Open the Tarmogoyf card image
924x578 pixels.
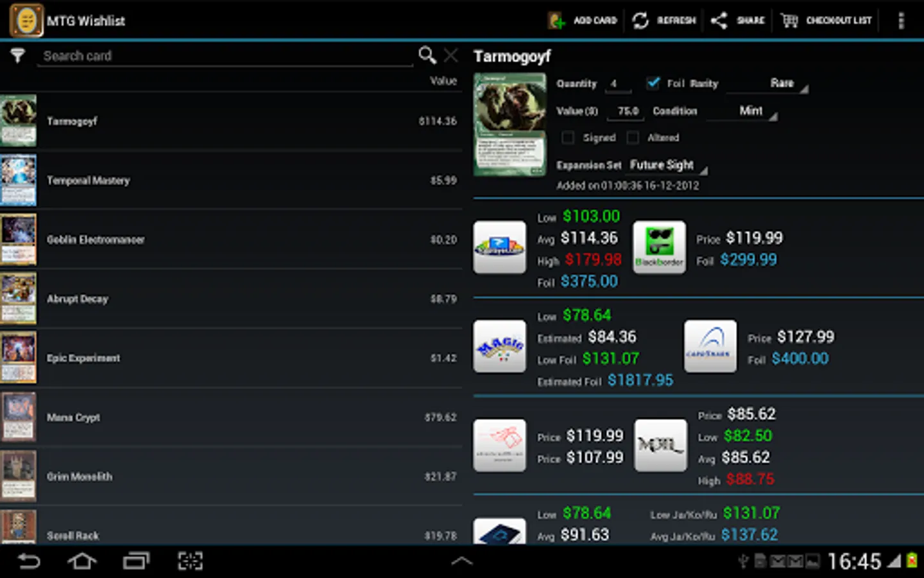tap(510, 125)
